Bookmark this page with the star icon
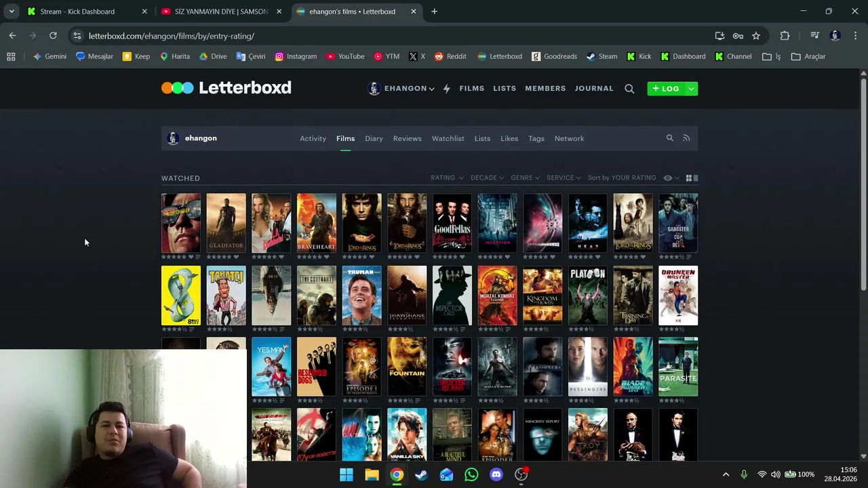 click(x=756, y=36)
